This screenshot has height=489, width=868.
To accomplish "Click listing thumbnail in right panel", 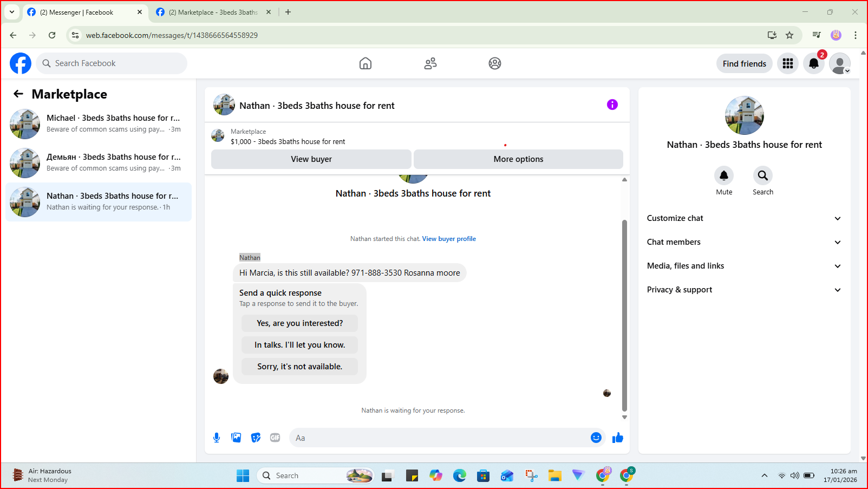I will (x=745, y=115).
